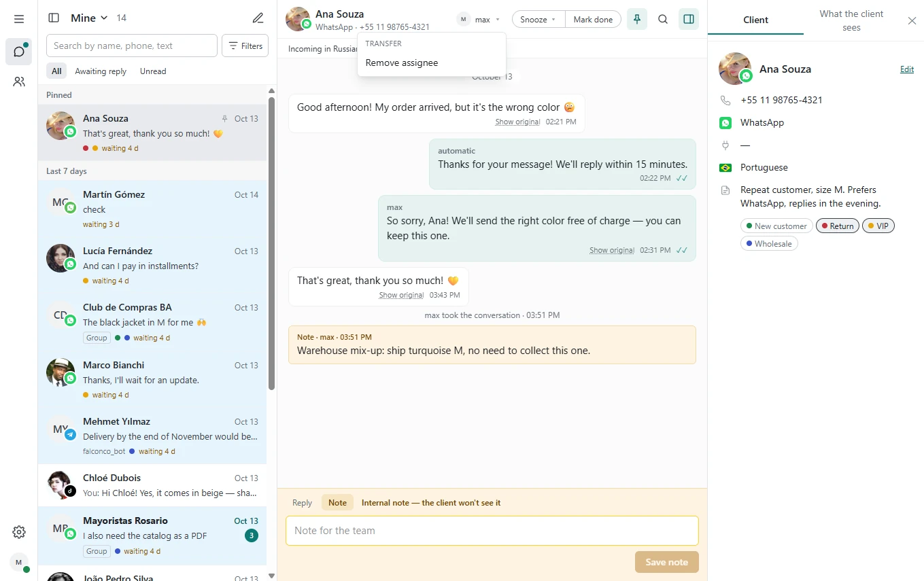Open Lucía Fernández conversation
The height and width of the screenshot is (581, 924).
point(152,265)
